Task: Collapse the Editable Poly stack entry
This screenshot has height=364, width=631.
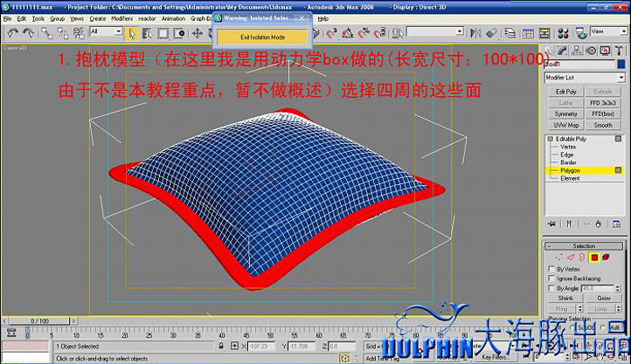Action: 550,139
